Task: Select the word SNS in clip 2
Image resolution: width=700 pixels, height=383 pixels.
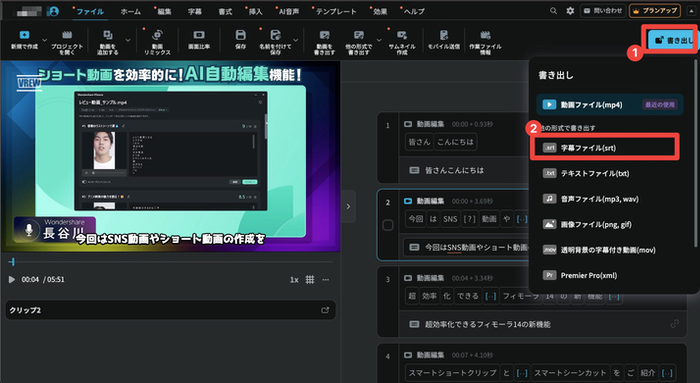Action: (450, 219)
